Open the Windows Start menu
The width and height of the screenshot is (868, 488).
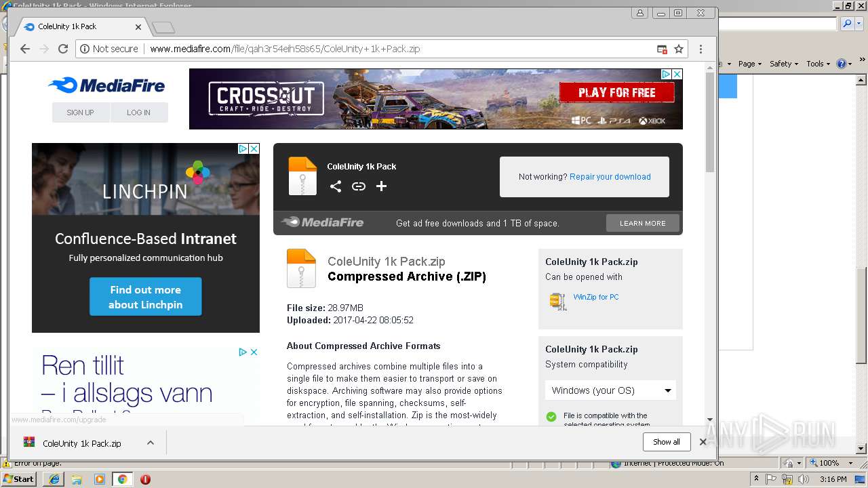[19, 479]
